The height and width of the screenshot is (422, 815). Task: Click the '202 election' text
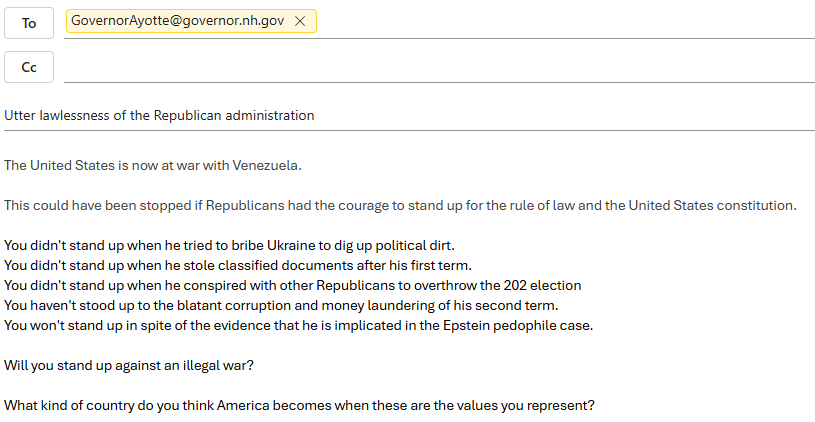point(543,285)
